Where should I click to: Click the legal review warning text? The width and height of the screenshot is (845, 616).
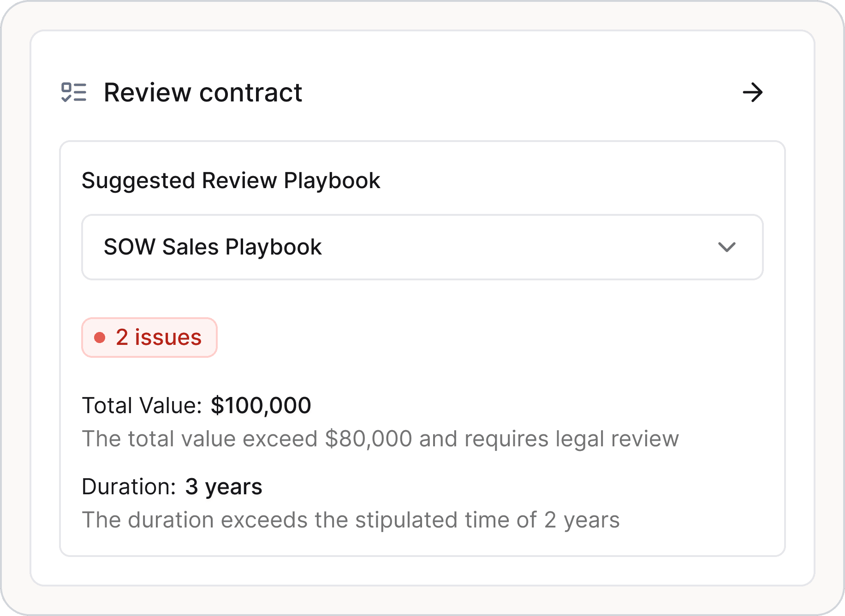click(380, 438)
